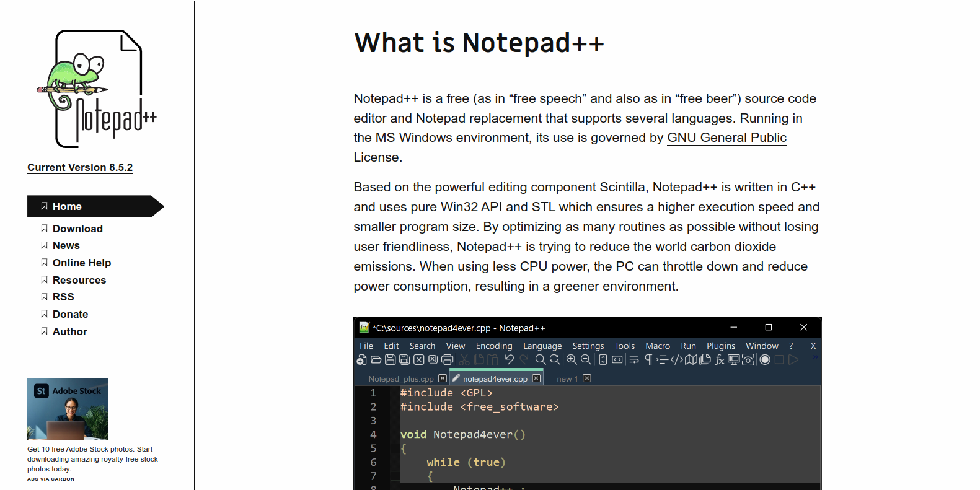
Task: Select the notepad4ever.cpp tab
Action: click(x=495, y=378)
